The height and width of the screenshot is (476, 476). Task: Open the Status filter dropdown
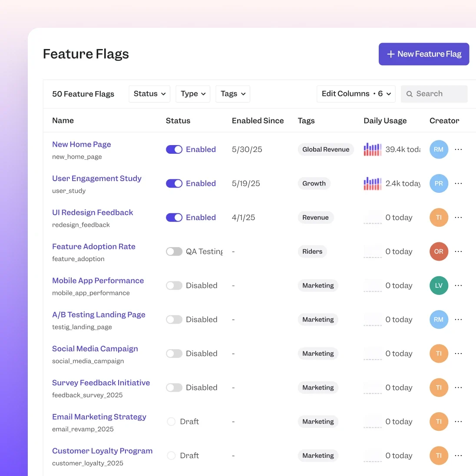click(x=149, y=94)
